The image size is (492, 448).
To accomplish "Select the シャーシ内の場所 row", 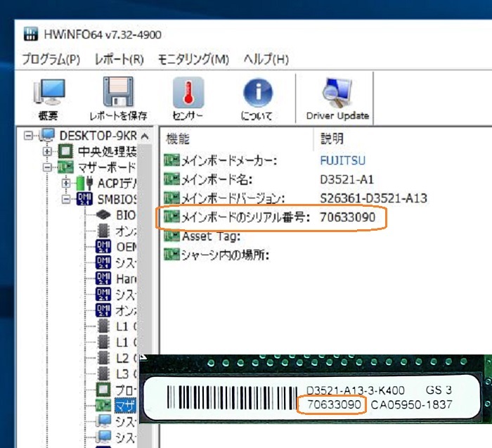I will (216, 255).
